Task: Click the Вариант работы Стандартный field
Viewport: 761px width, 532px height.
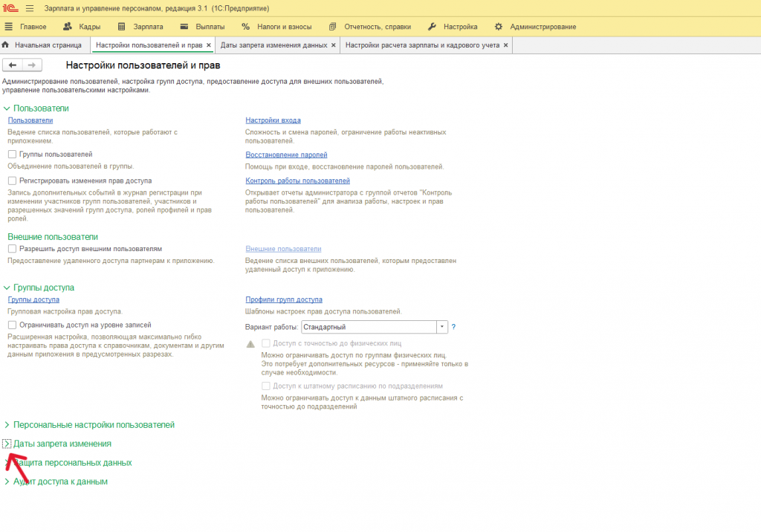Action: tap(369, 327)
